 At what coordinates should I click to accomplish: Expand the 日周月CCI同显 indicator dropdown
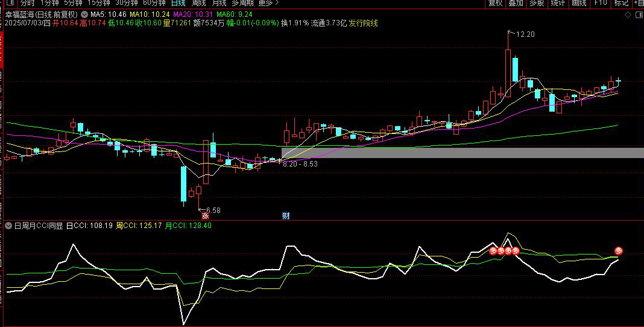pyautogui.click(x=8, y=226)
